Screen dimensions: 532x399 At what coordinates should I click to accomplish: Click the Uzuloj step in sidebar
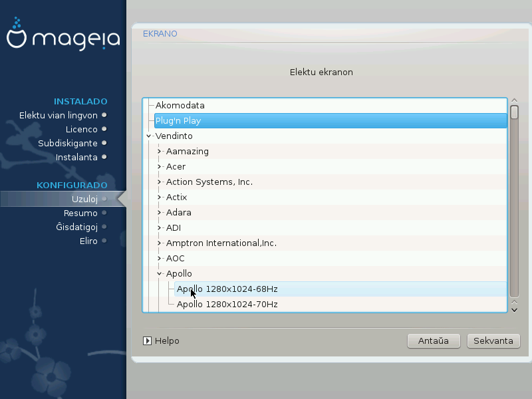85,199
